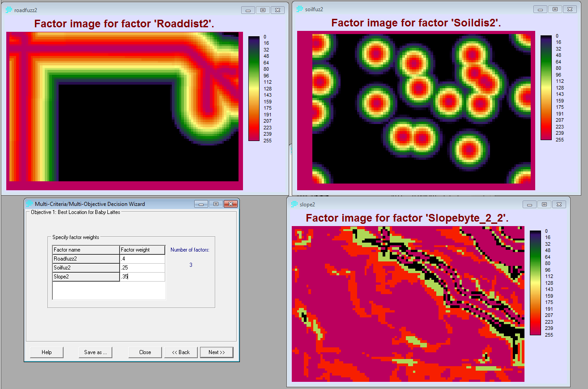Edit the Roadfuzz2 factor weight field
This screenshot has height=389, width=588.
tap(142, 259)
